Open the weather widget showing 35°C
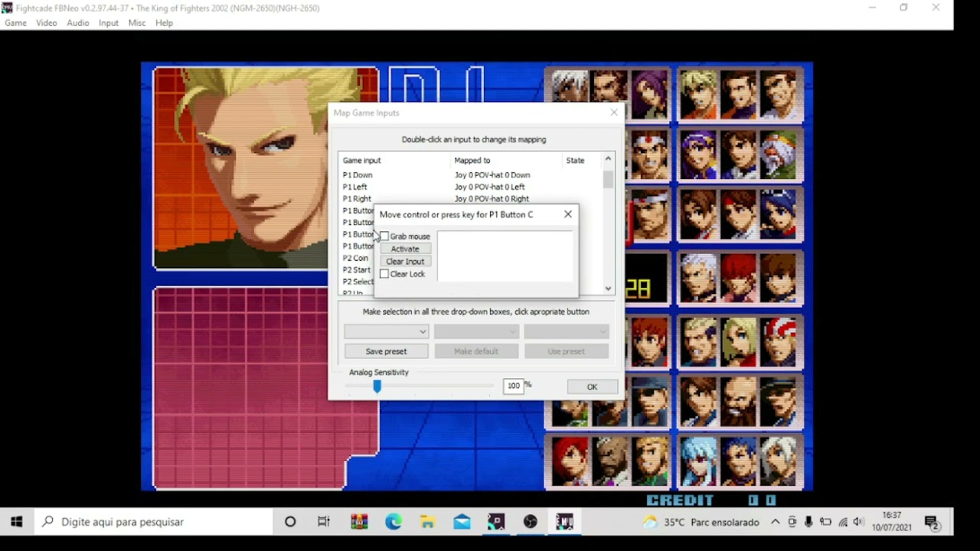The image size is (980, 551). 701,522
